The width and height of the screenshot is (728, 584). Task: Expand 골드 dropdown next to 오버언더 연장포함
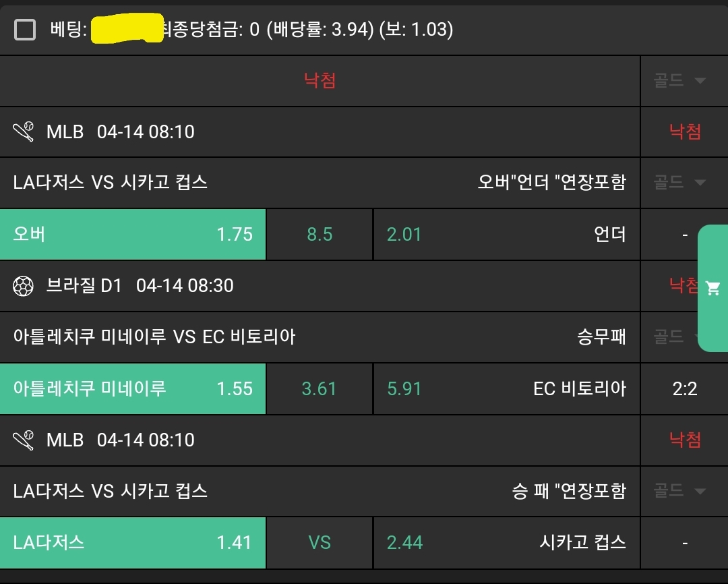(x=680, y=182)
